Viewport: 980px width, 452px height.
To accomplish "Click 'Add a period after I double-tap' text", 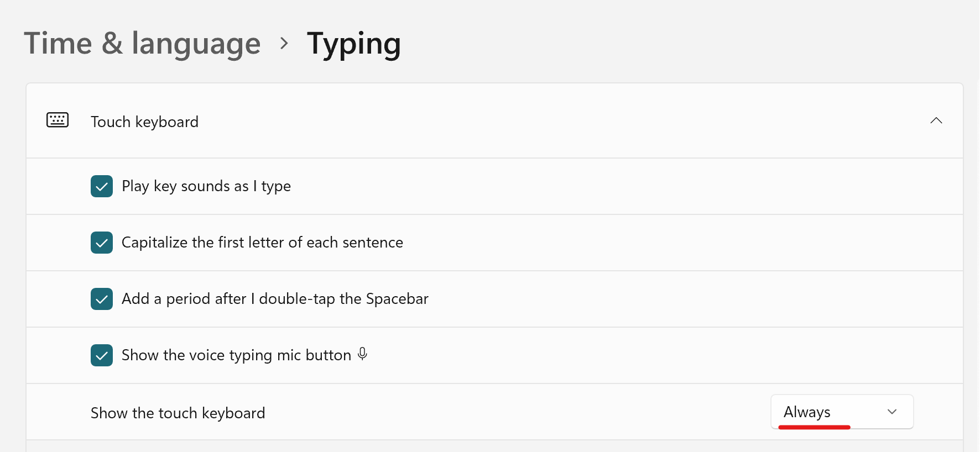I will click(275, 299).
